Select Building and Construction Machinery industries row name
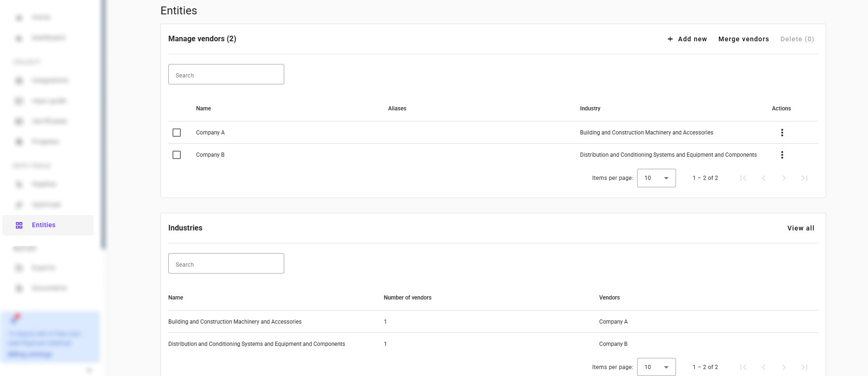Viewport: 868px width, 376px height. 235,322
